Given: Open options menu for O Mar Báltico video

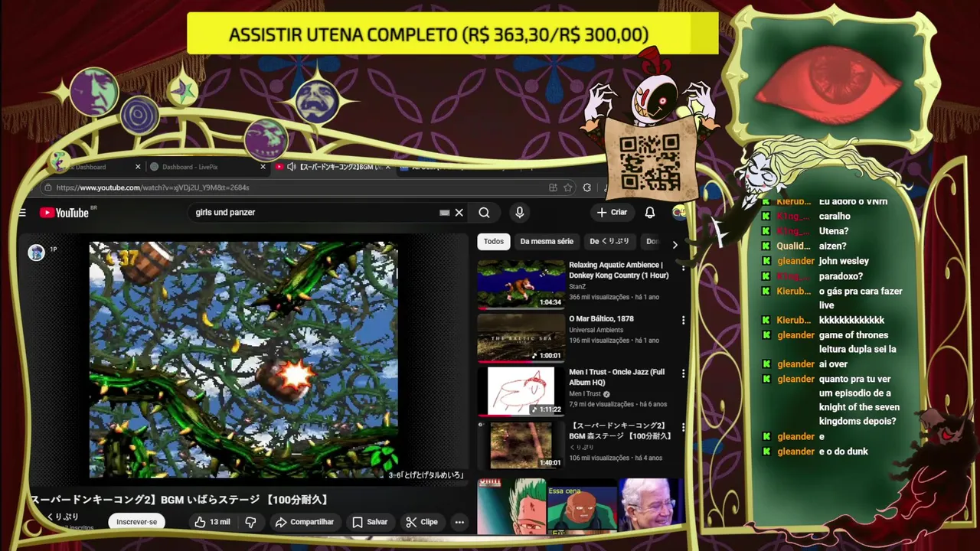Looking at the screenshot, I should point(683,321).
